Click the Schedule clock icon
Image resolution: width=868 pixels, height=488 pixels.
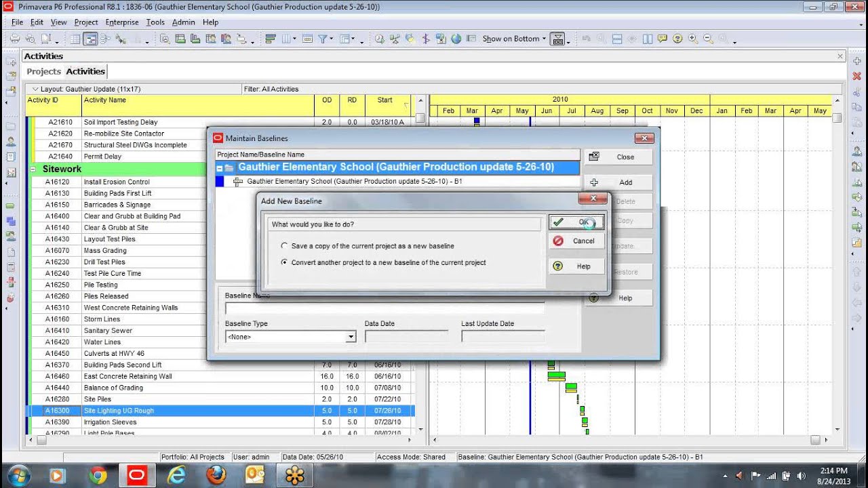(x=379, y=39)
